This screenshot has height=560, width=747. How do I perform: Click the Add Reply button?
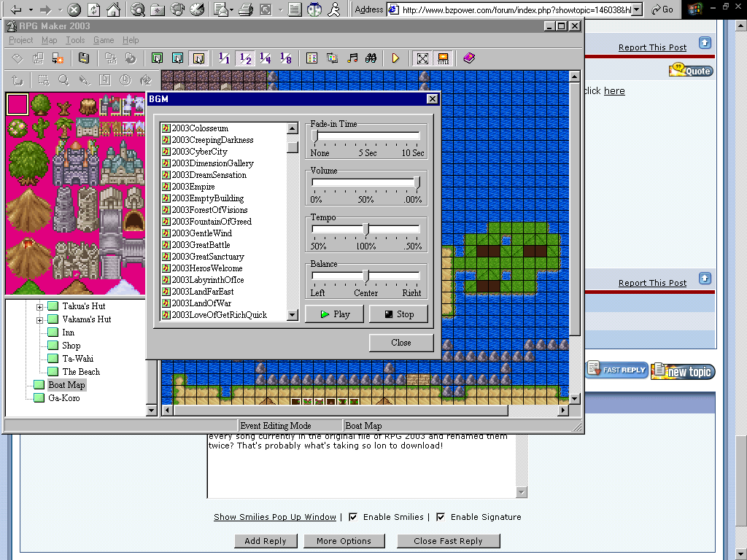(266, 541)
